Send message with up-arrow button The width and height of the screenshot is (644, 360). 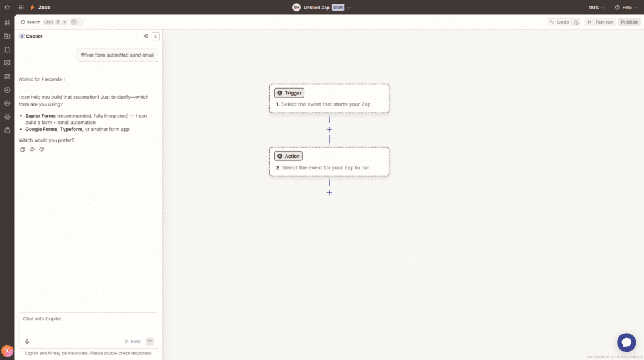pos(150,342)
